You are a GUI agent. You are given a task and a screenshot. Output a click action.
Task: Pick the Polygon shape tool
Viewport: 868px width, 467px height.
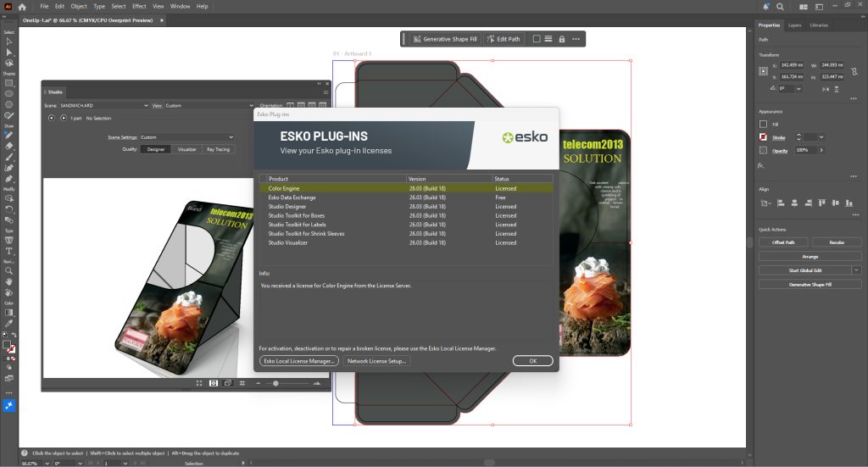8,104
